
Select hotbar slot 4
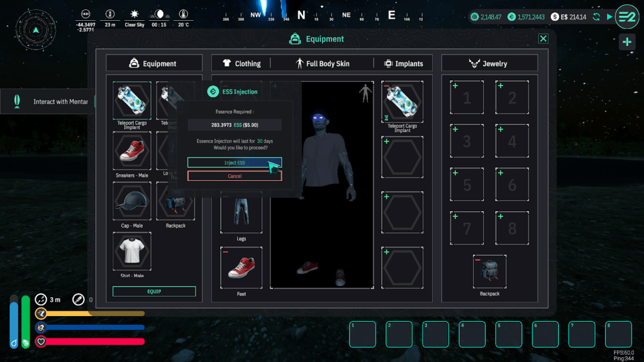(x=472, y=334)
